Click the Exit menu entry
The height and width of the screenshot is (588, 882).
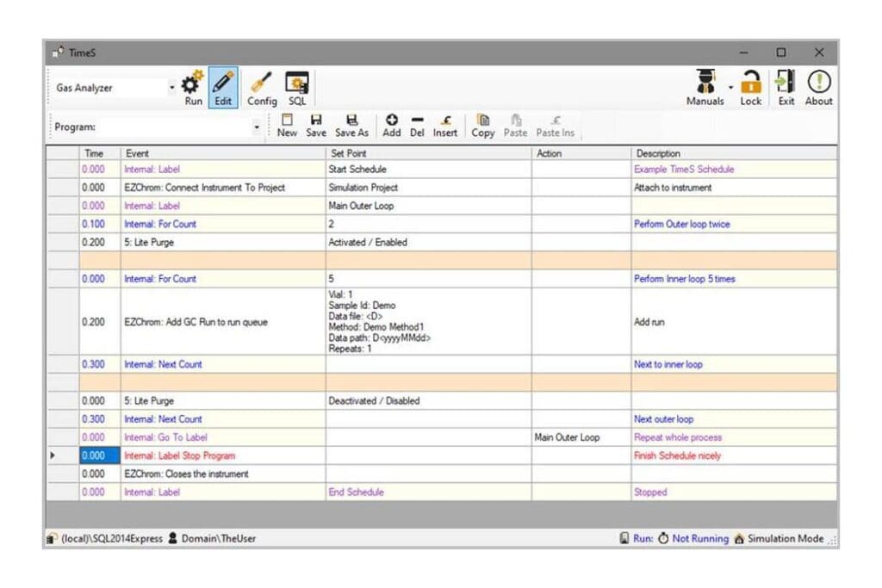[x=786, y=85]
